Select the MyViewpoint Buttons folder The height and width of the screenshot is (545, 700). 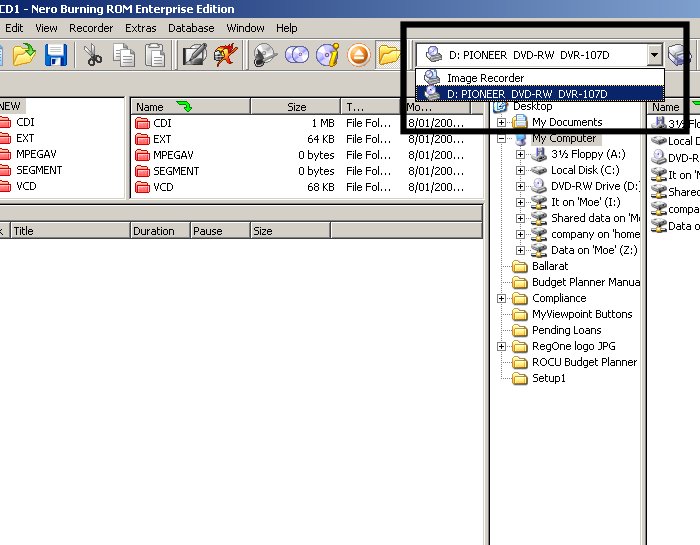point(582,314)
